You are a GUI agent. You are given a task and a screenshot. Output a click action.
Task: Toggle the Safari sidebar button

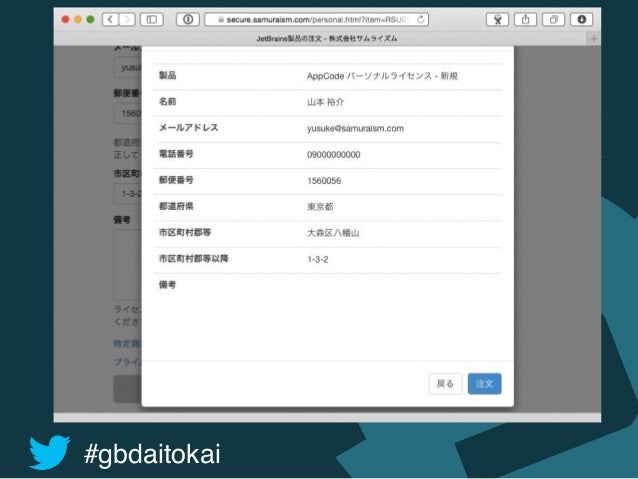(x=152, y=19)
